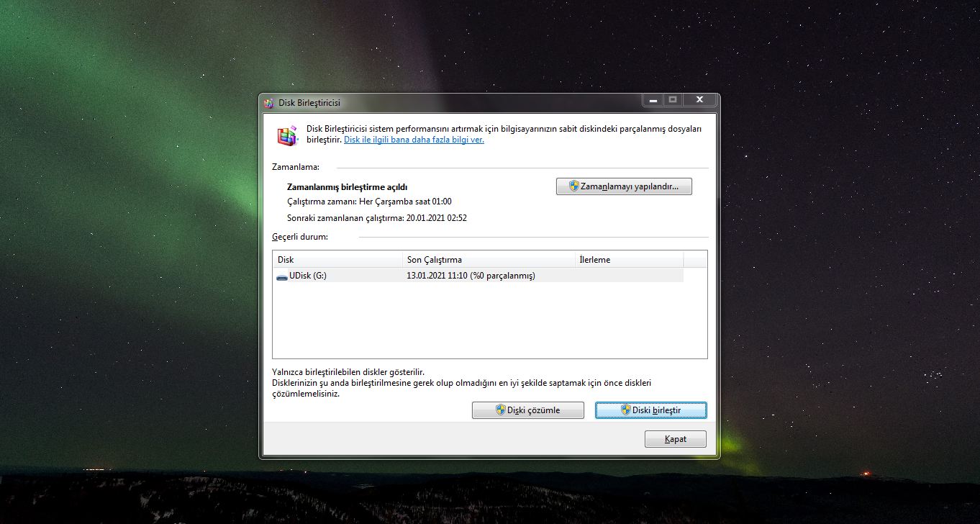The width and height of the screenshot is (980, 524).
Task: Click the Disk column header
Action: [x=337, y=260]
